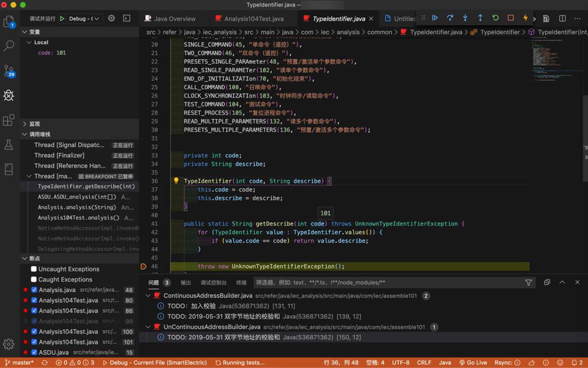
Task: Open the Extensions view icon
Action: pos(9,120)
